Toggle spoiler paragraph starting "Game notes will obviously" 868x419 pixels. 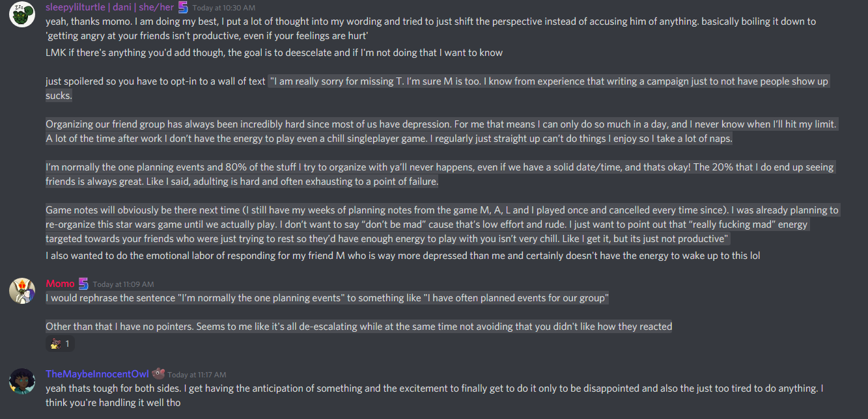[x=442, y=224]
